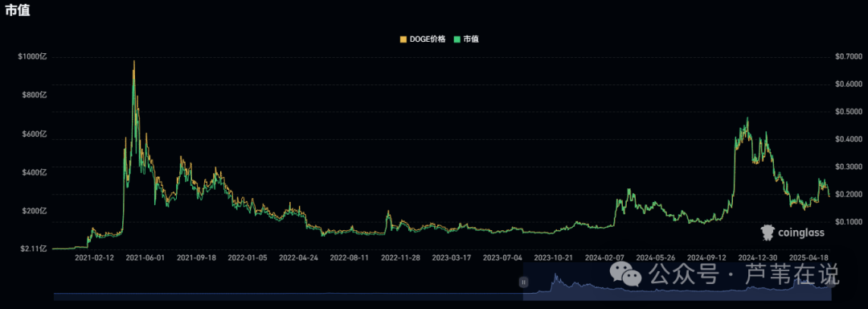This screenshot has height=309, width=868.
Task: Toggle the 市值 legend series
Action: coord(466,39)
